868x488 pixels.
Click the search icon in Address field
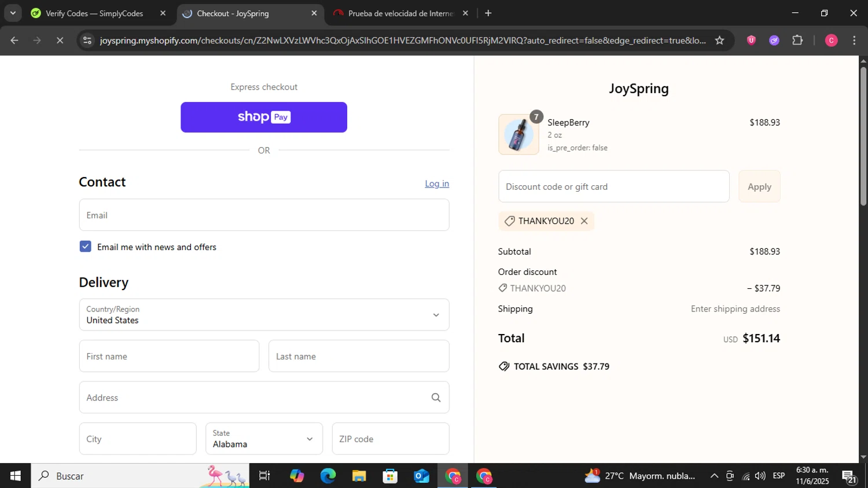436,398
